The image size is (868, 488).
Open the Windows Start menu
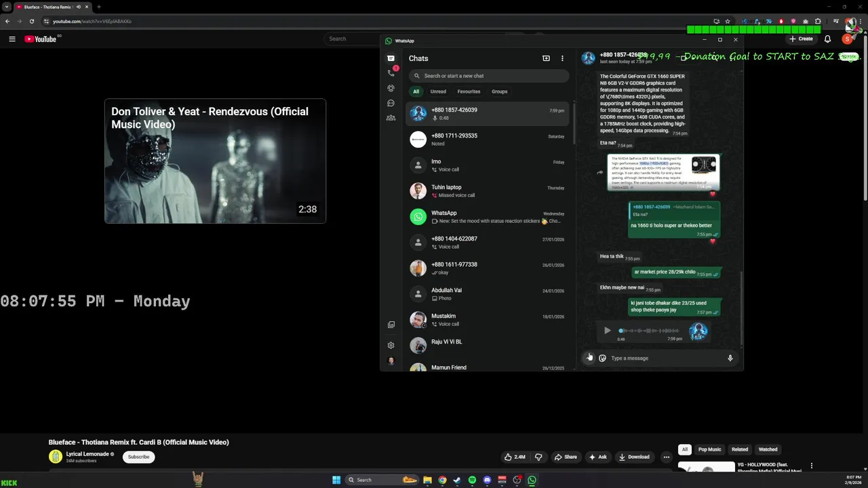pos(336,480)
